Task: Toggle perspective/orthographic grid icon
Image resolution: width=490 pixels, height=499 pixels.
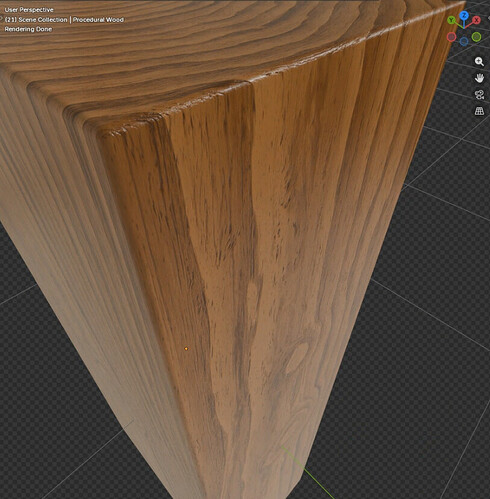Action: point(479,111)
